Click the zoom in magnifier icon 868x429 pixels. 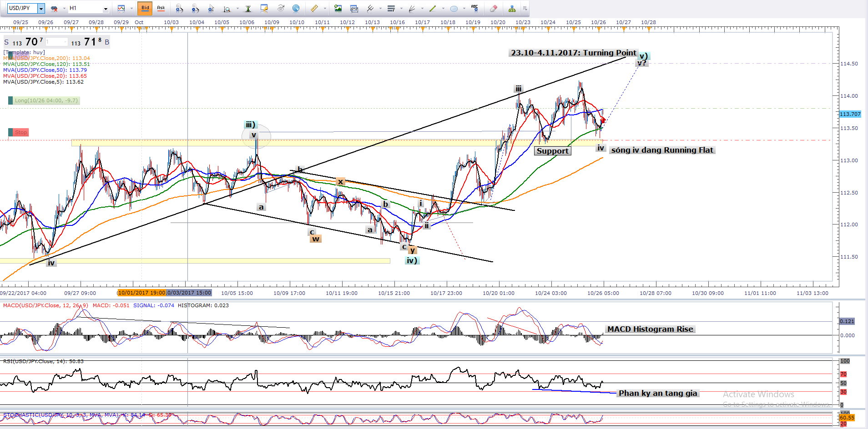click(x=180, y=9)
